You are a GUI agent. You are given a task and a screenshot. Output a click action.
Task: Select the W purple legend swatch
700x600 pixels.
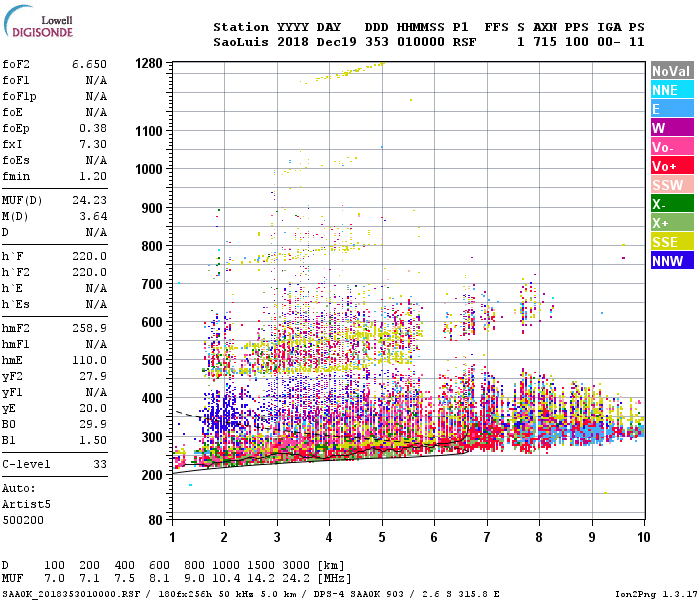pyautogui.click(x=672, y=128)
